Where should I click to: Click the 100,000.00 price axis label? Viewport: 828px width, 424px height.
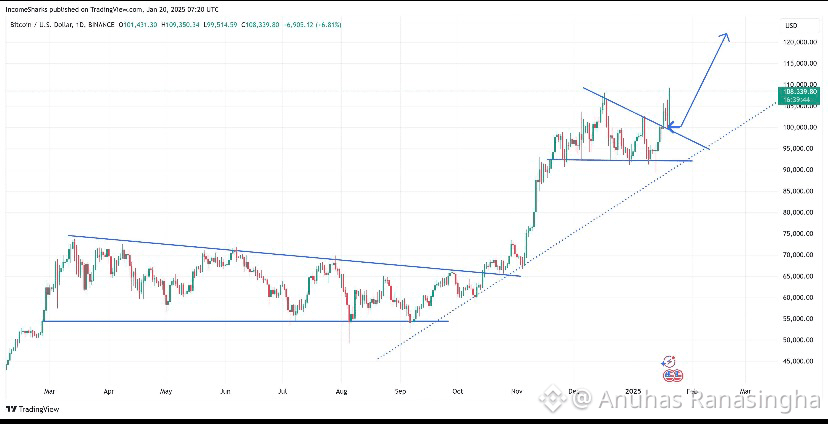pyautogui.click(x=798, y=127)
